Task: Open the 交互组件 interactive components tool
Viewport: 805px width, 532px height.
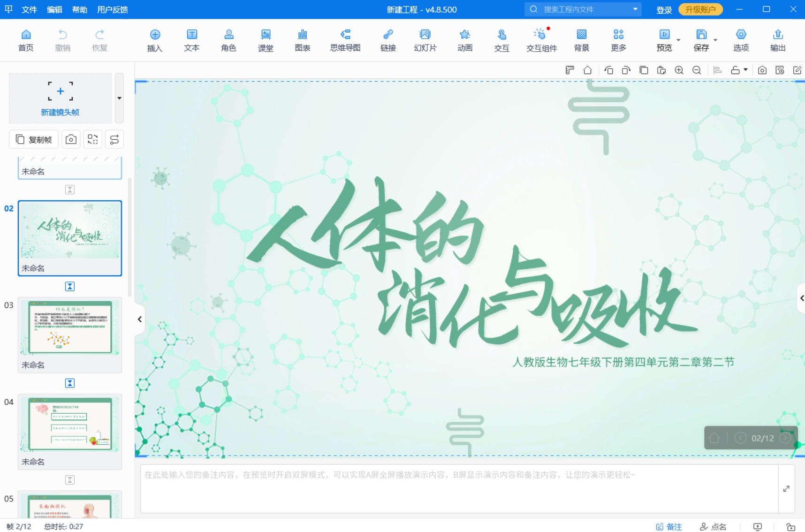Action: (541, 40)
